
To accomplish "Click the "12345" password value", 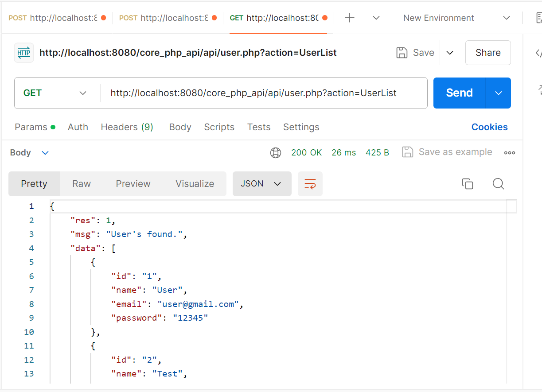I will [190, 318].
